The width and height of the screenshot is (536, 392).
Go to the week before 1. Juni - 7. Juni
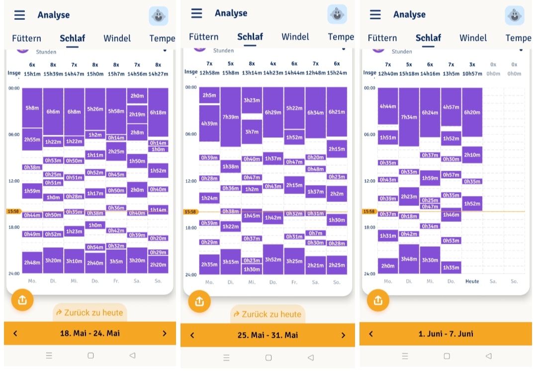[x=371, y=333]
